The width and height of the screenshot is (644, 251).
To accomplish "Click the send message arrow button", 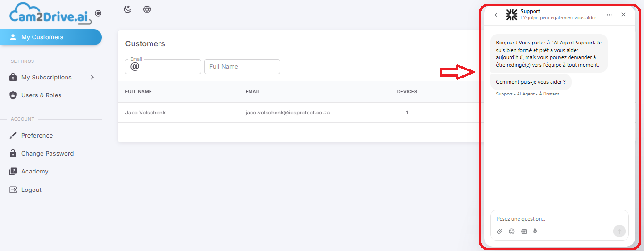I will 619,231.
